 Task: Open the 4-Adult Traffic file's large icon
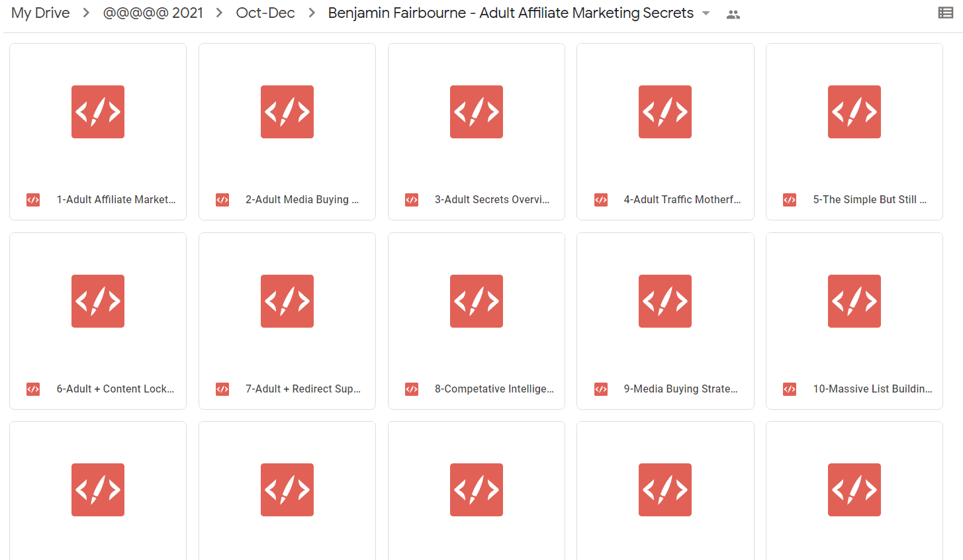[x=665, y=112]
